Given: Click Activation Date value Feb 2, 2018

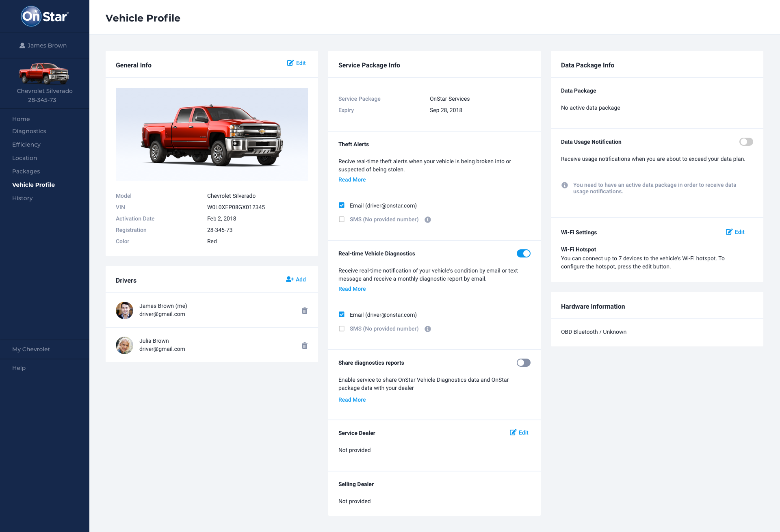Looking at the screenshot, I should click(221, 218).
